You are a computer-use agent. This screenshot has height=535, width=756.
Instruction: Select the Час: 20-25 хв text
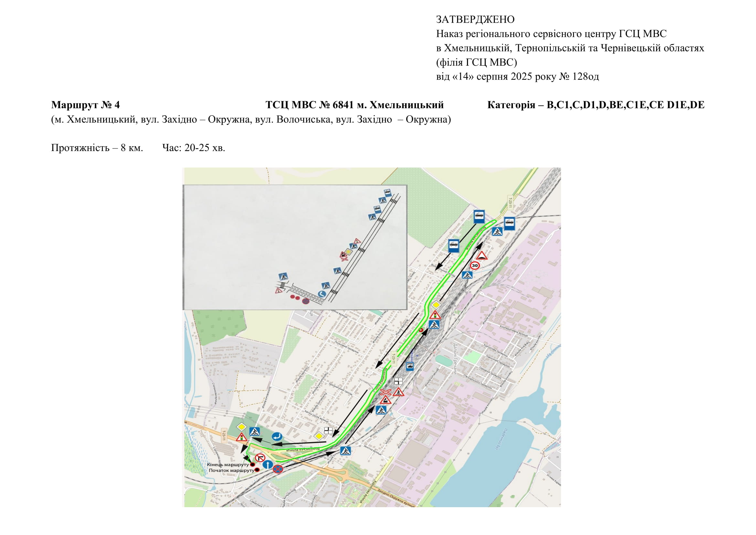pyautogui.click(x=194, y=148)
